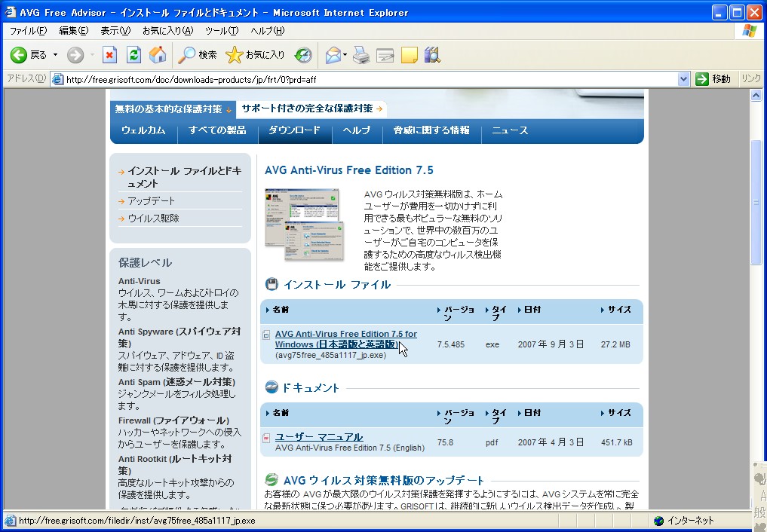Open the ユーザー マニュアル PDF link
Viewport: 767px width, 532px height.
pos(319,437)
